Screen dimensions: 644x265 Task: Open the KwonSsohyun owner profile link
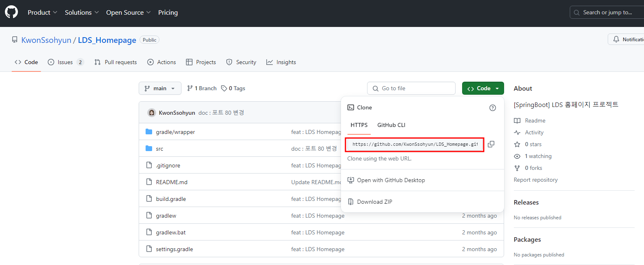point(46,40)
